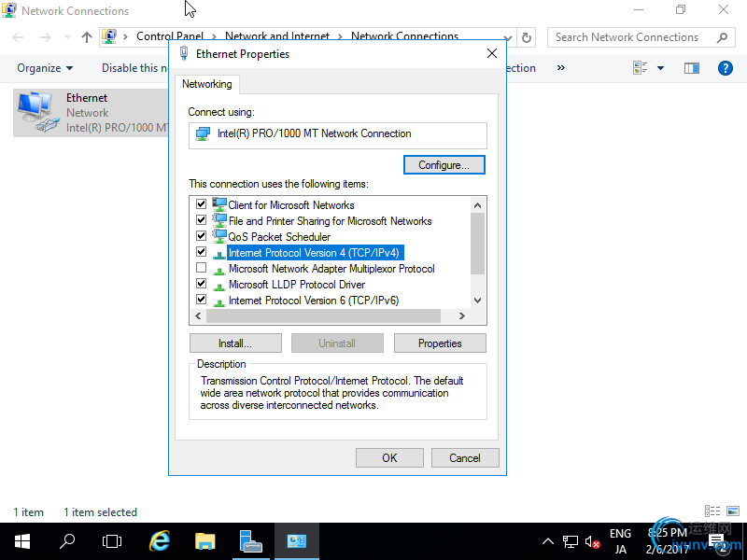Image resolution: width=747 pixels, height=560 pixels.
Task: Refresh the Network Connections view
Action: [527, 37]
